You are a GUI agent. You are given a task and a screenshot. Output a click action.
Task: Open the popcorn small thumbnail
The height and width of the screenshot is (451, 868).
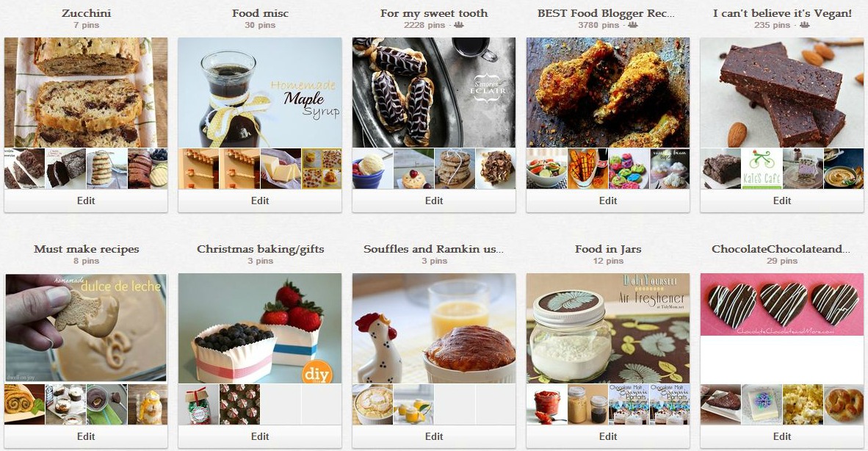point(803,405)
